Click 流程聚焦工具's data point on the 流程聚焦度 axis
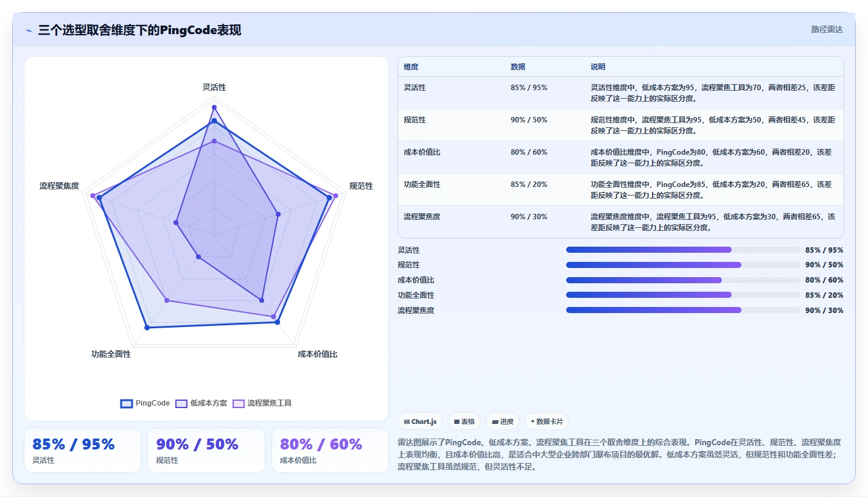This screenshot has width=868, height=497. (x=93, y=196)
